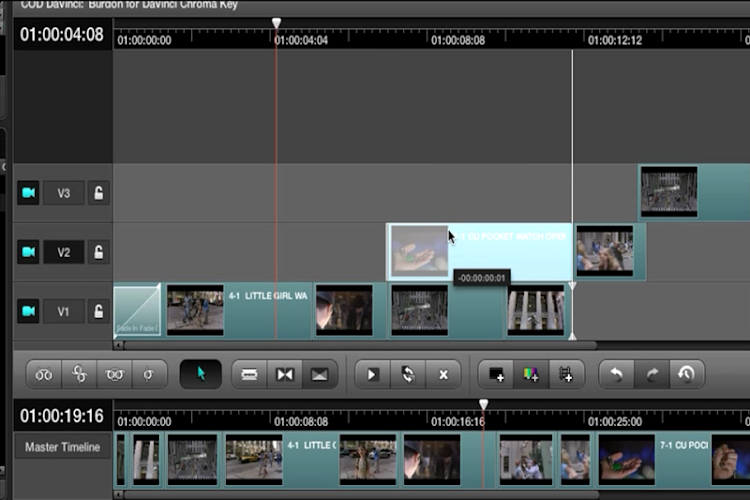Click the master timeline playhead handle
Screen dimensions: 750x500
tap(484, 404)
